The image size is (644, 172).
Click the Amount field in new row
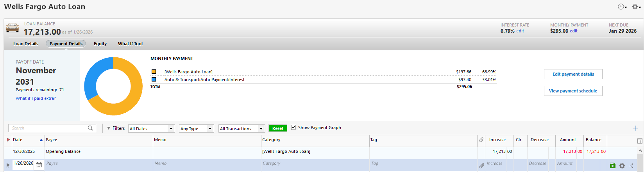coord(569,165)
